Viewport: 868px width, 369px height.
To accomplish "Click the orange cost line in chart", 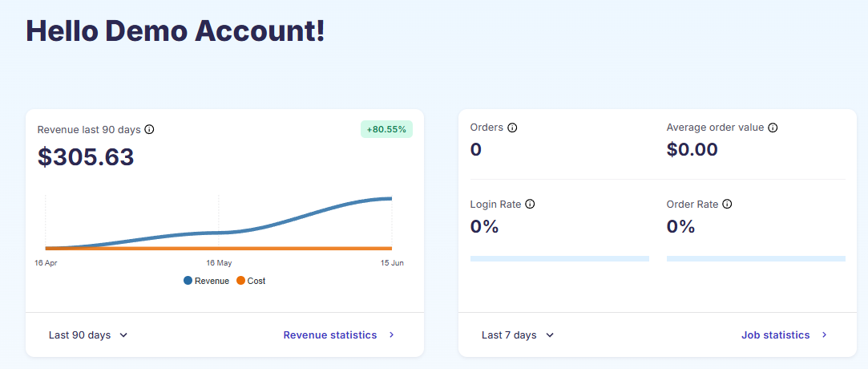I will click(x=219, y=248).
